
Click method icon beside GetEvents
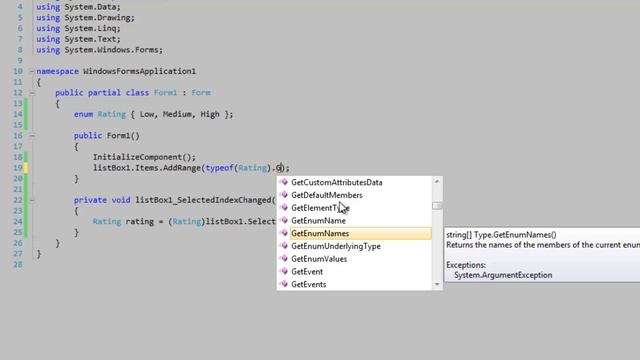tap(284, 284)
